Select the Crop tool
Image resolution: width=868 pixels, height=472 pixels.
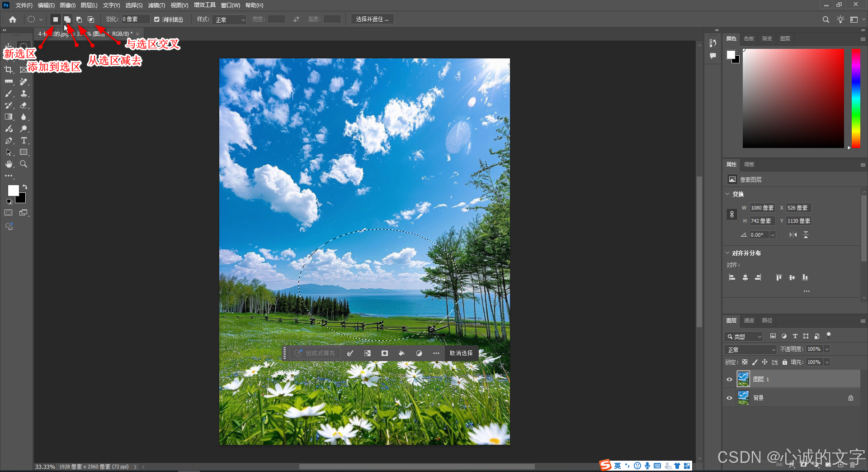click(9, 69)
